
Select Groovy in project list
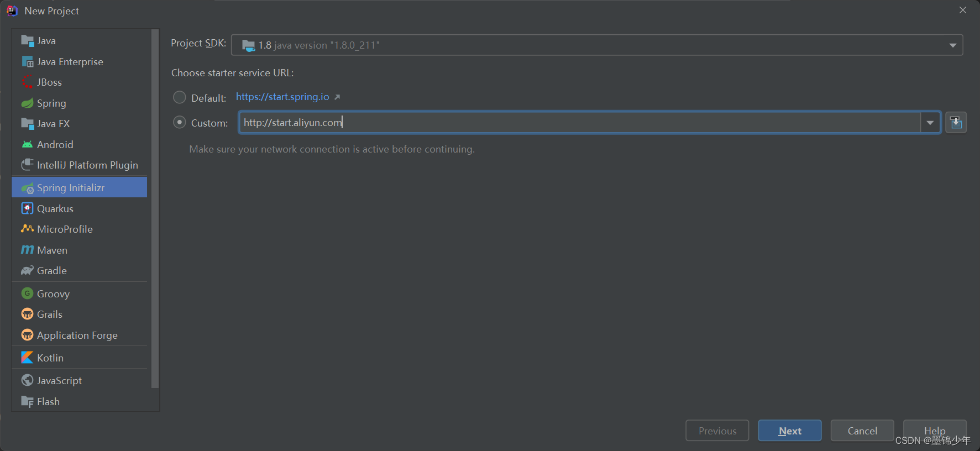pos(79,293)
